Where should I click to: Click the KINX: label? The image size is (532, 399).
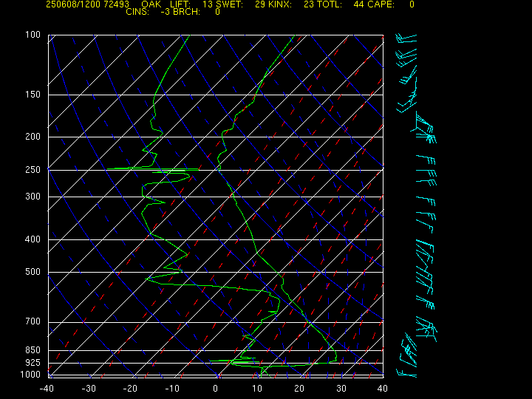[x=280, y=4]
